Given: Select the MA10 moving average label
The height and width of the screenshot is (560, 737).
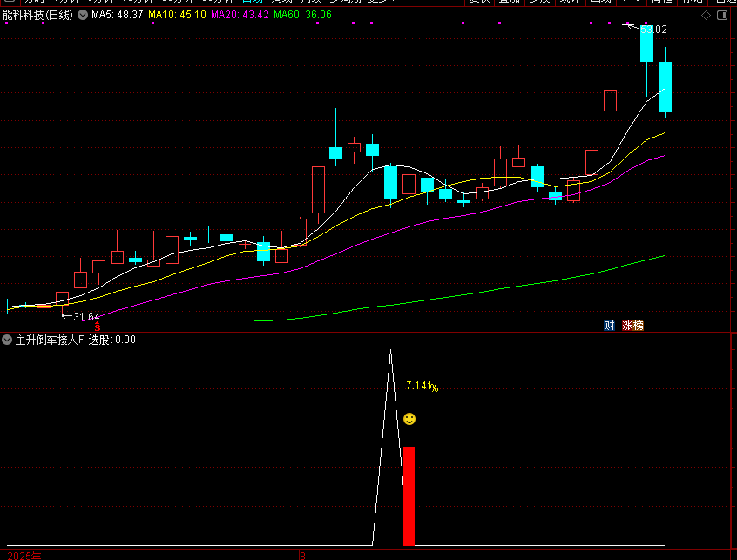Looking at the screenshot, I should [x=177, y=15].
